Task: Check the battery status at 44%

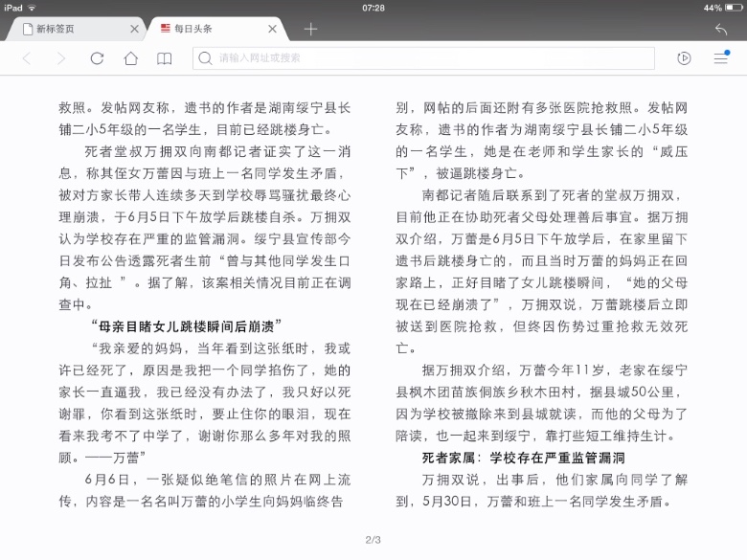Action: click(723, 8)
